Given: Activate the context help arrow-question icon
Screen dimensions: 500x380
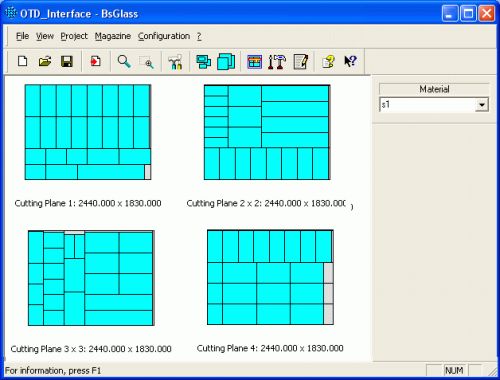Looking at the screenshot, I should 350,62.
